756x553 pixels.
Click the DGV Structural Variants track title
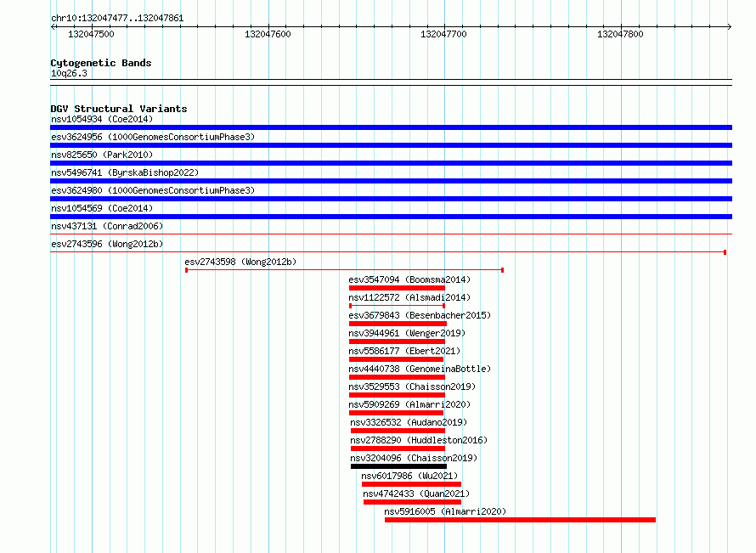119,109
